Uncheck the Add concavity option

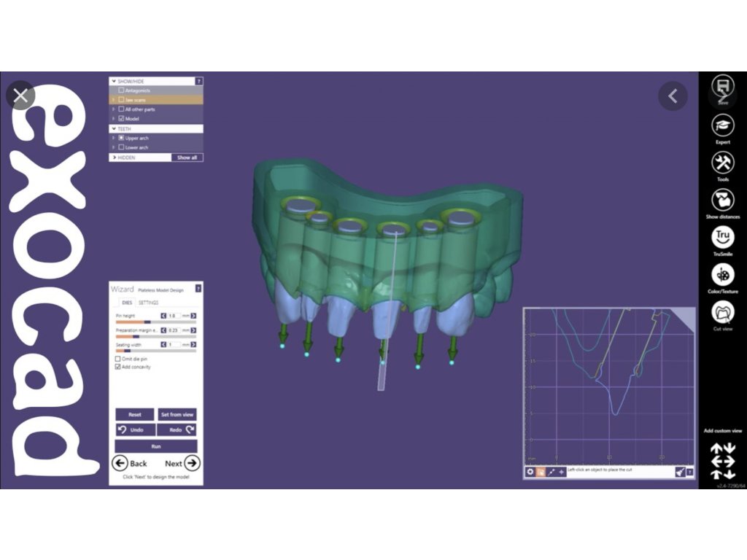tap(117, 367)
